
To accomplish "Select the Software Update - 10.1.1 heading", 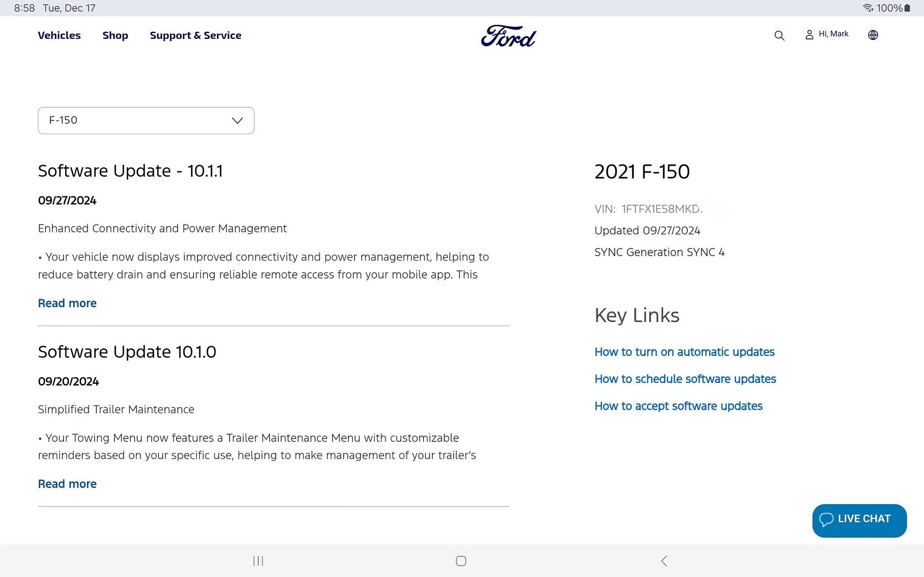I will [130, 171].
